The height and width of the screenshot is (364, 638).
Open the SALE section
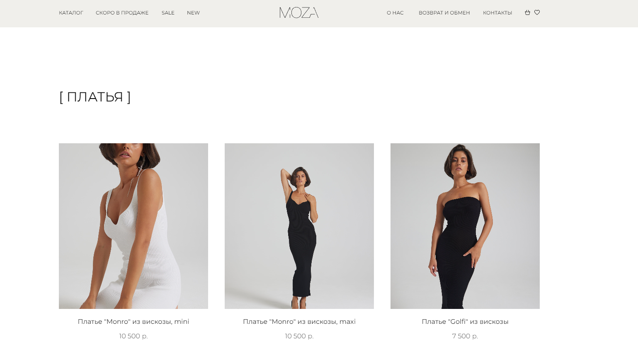coord(168,13)
